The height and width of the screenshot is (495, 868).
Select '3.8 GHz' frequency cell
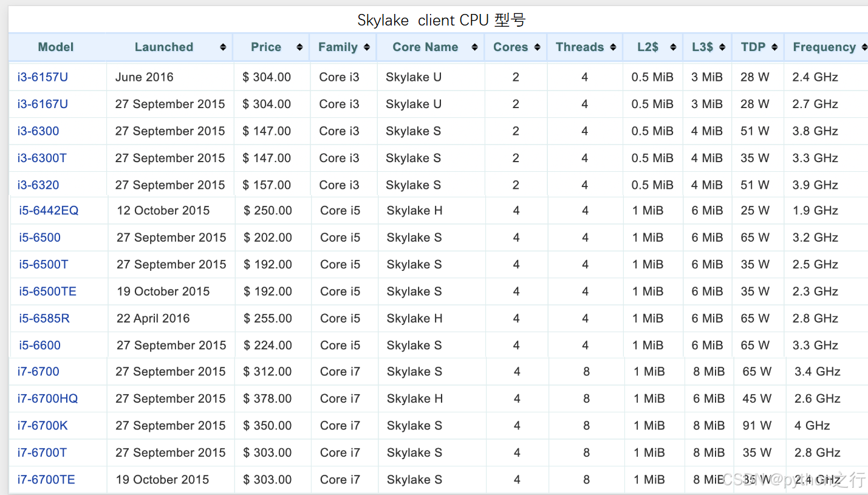(x=815, y=131)
